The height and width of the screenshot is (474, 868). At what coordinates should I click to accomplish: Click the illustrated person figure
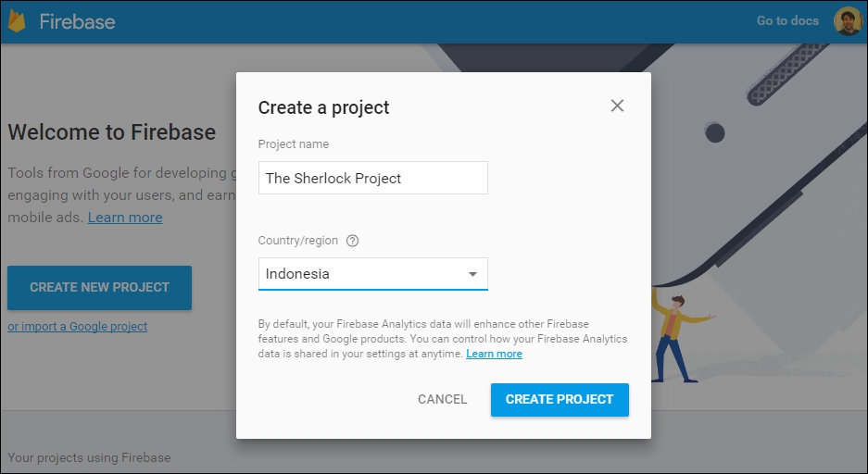coord(678,337)
